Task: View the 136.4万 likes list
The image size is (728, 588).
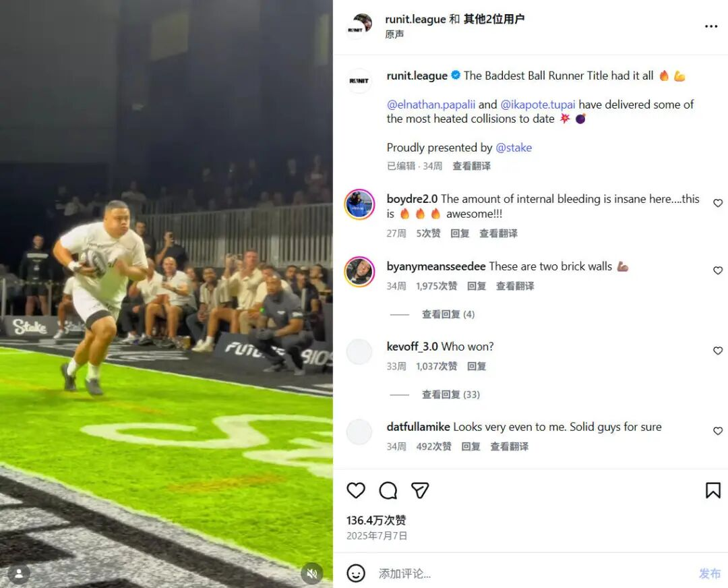Action: tap(376, 521)
